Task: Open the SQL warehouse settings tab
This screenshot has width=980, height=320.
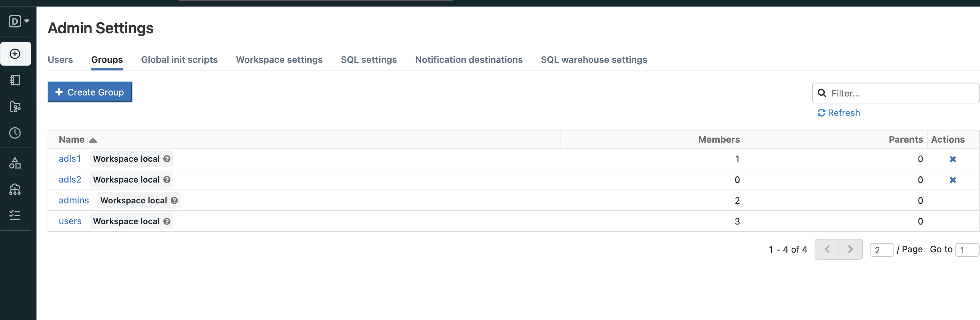Action: (x=594, y=60)
